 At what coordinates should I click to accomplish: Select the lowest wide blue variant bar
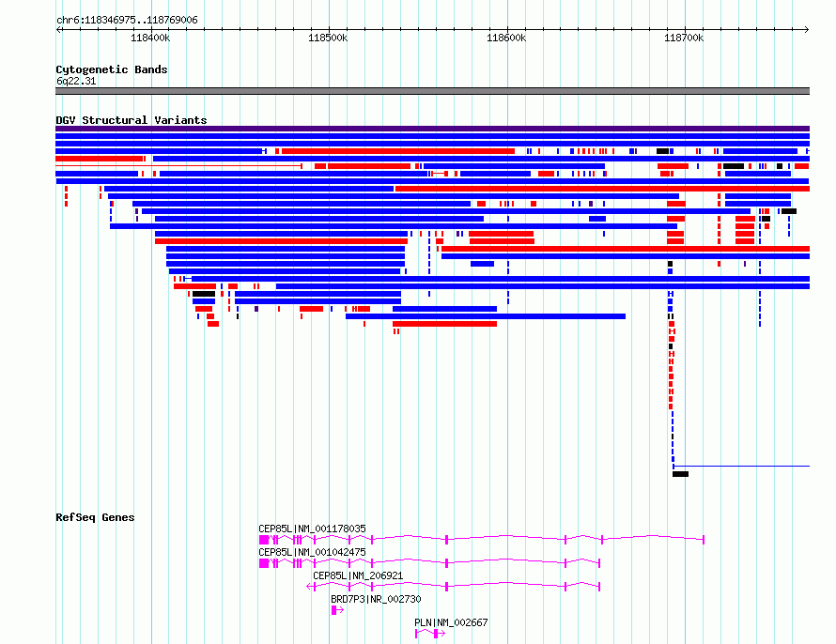point(486,316)
